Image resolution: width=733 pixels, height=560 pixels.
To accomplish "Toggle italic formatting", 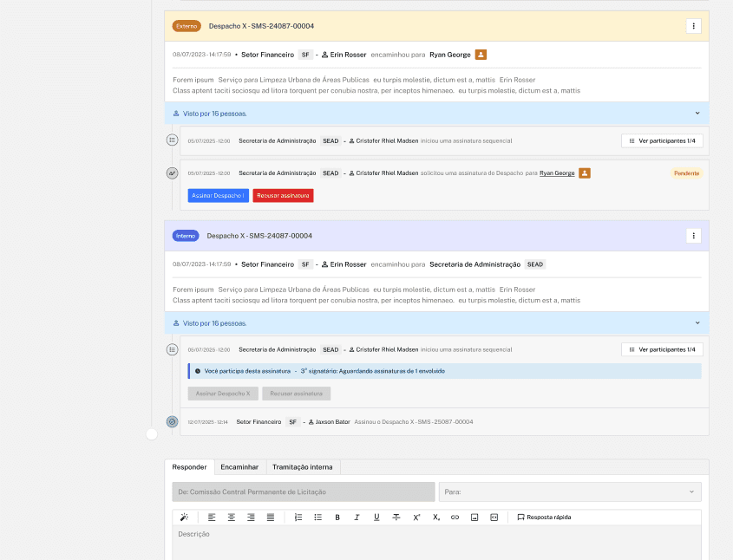I will [357, 517].
